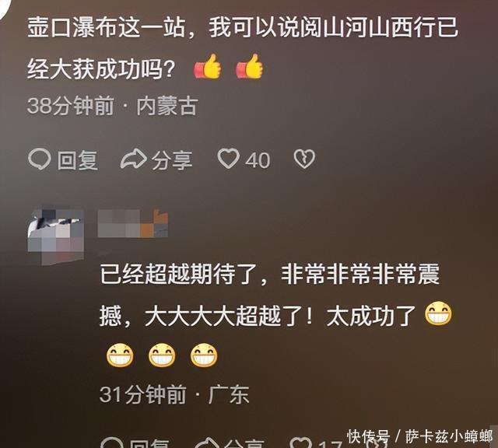The image size is (498, 448).
Task: Like the first comment via the heart icon
Action: 228,159
